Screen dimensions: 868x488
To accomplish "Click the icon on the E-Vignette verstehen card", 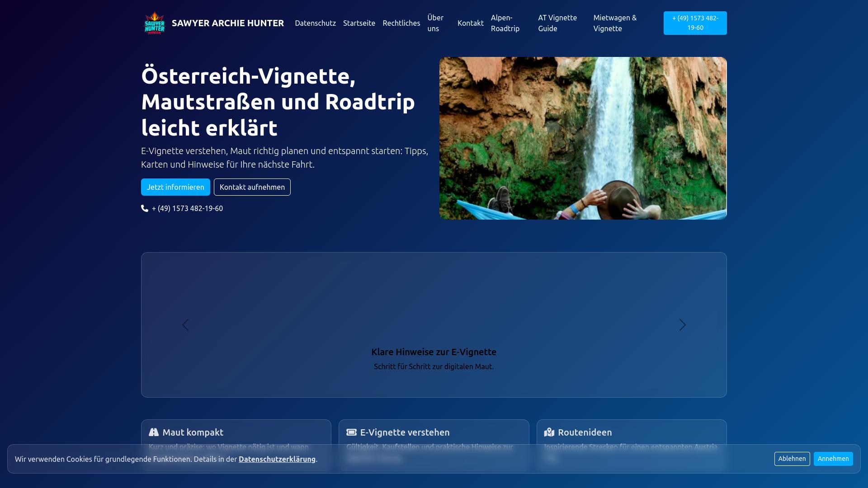I will click(x=351, y=432).
